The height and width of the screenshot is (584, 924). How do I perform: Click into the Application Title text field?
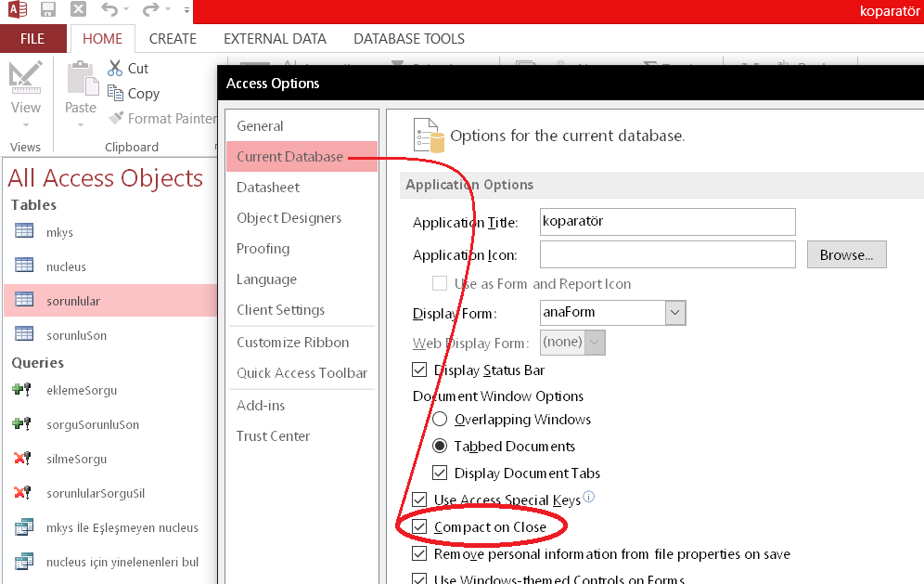667,223
